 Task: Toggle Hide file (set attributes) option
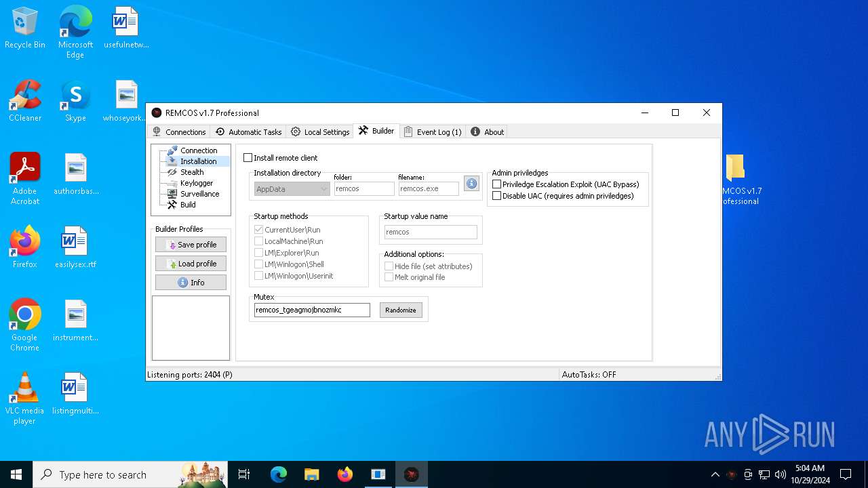pos(389,266)
